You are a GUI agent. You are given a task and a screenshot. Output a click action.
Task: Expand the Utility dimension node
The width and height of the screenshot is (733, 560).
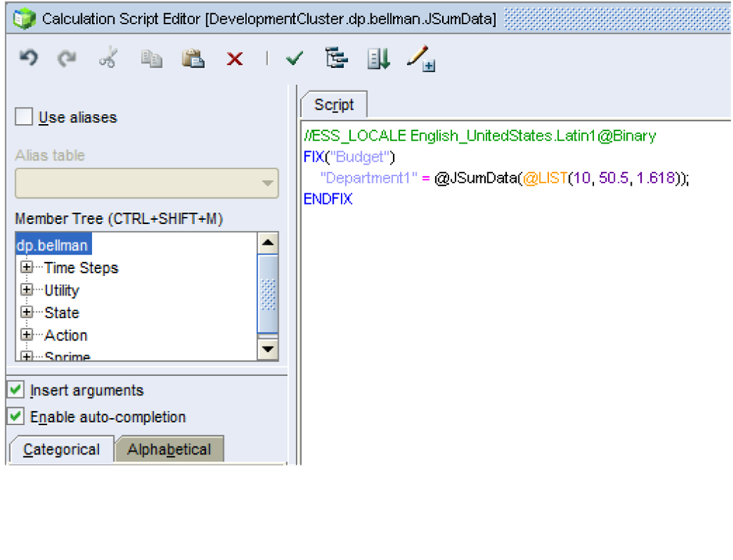(27, 290)
